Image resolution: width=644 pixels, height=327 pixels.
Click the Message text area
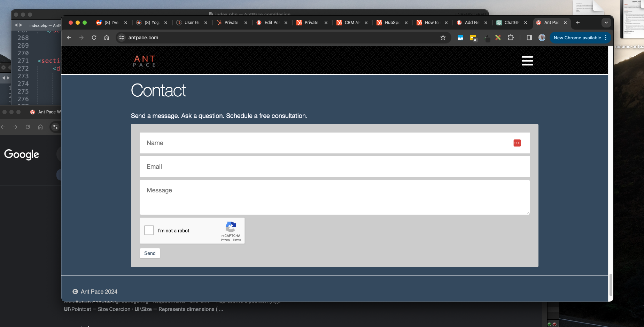coord(334,197)
